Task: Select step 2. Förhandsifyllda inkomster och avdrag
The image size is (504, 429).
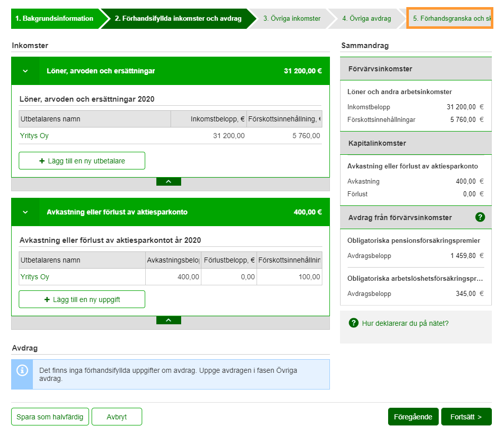Action: pyautogui.click(x=178, y=19)
